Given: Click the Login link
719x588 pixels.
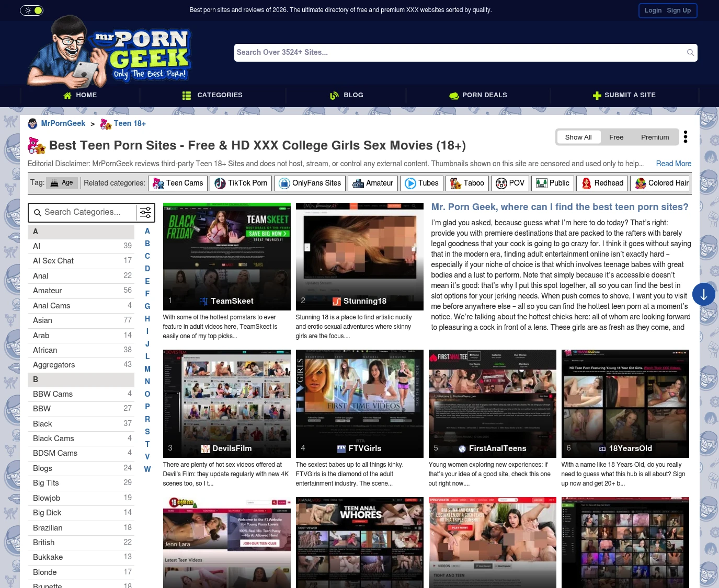Looking at the screenshot, I should 653,10.
